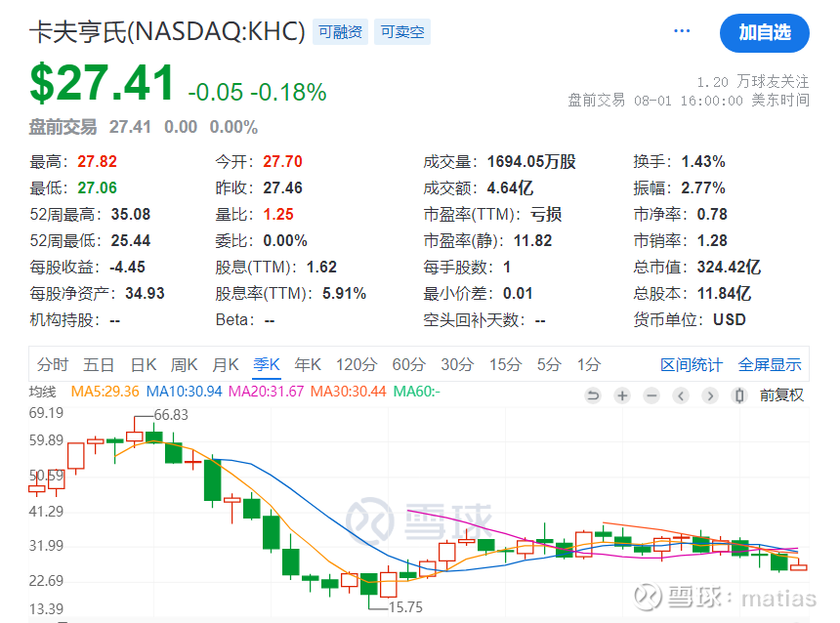Click the 盘前交易 27.41 pre-market line

point(143,128)
